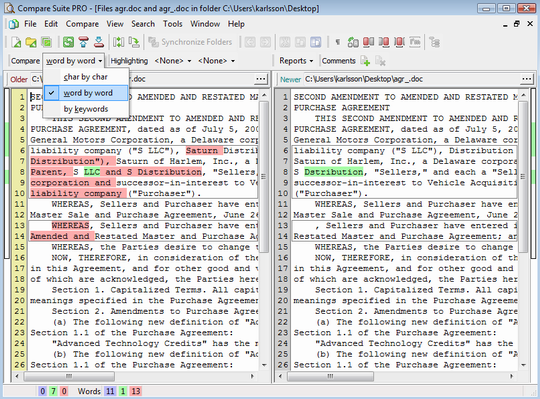
Task: Click the Newer file path field
Action: (411, 79)
